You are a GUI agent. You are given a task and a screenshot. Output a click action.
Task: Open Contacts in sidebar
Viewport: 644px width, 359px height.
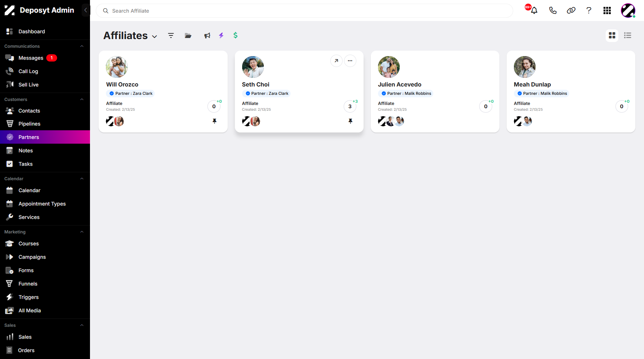45,111
